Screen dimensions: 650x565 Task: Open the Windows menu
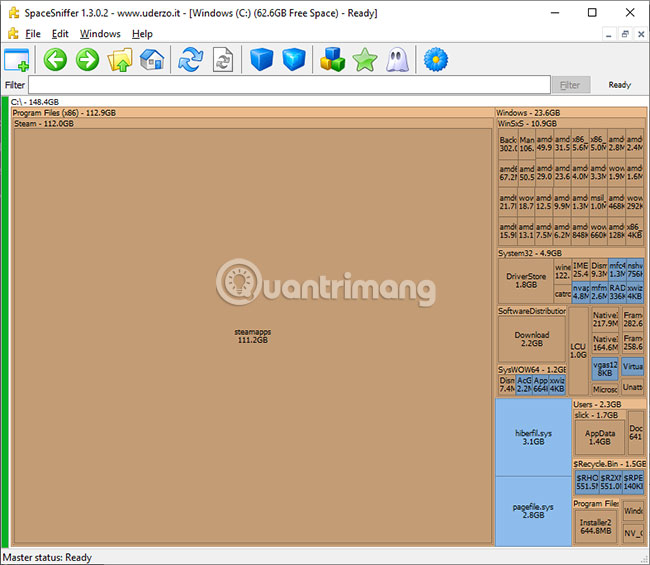click(100, 34)
